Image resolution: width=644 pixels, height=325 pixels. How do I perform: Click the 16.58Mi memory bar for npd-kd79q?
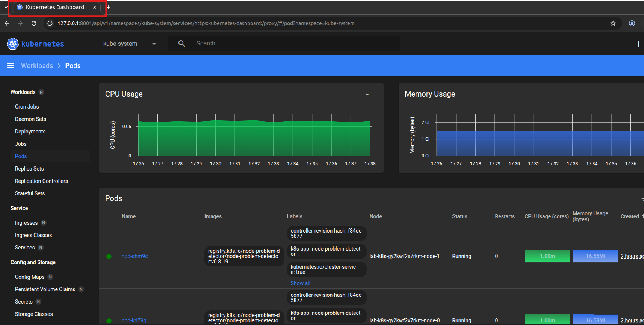(x=595, y=320)
